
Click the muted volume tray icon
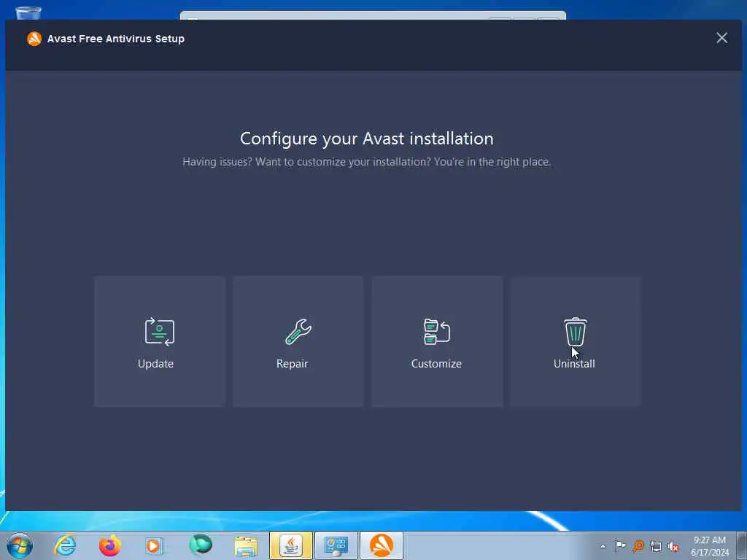[x=673, y=546]
